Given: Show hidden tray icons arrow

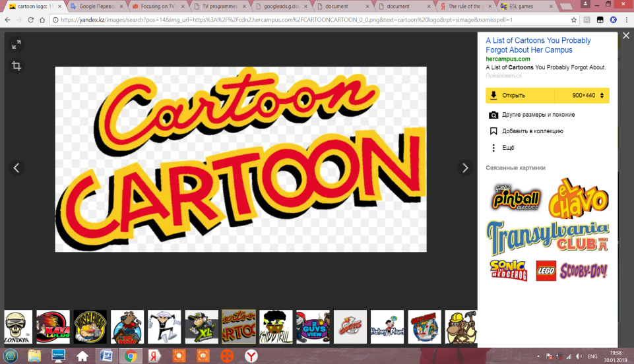Looking at the screenshot, I should click(x=538, y=356).
